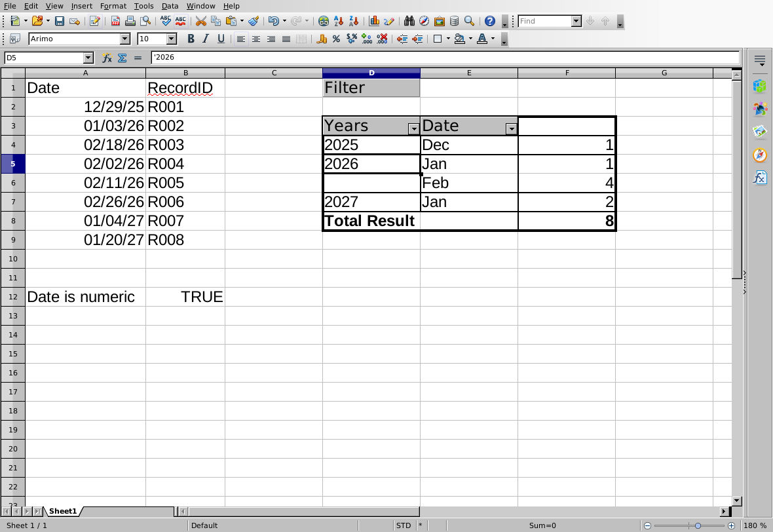Run the Spelling check icon
Viewport: 773px width, 532px height.
[x=166, y=21]
